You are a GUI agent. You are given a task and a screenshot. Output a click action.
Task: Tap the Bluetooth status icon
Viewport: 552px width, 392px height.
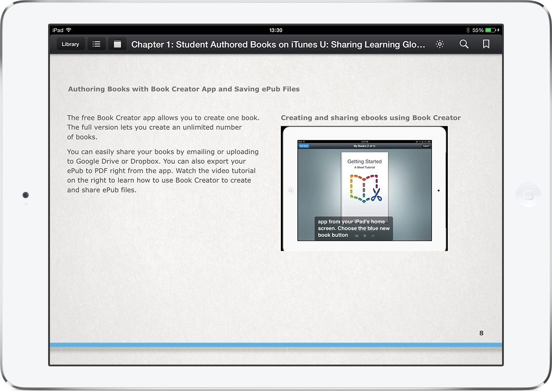[468, 30]
